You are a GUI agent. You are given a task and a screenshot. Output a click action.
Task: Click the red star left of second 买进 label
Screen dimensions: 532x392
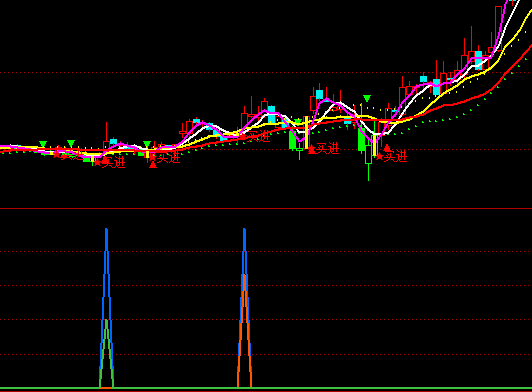pos(98,163)
